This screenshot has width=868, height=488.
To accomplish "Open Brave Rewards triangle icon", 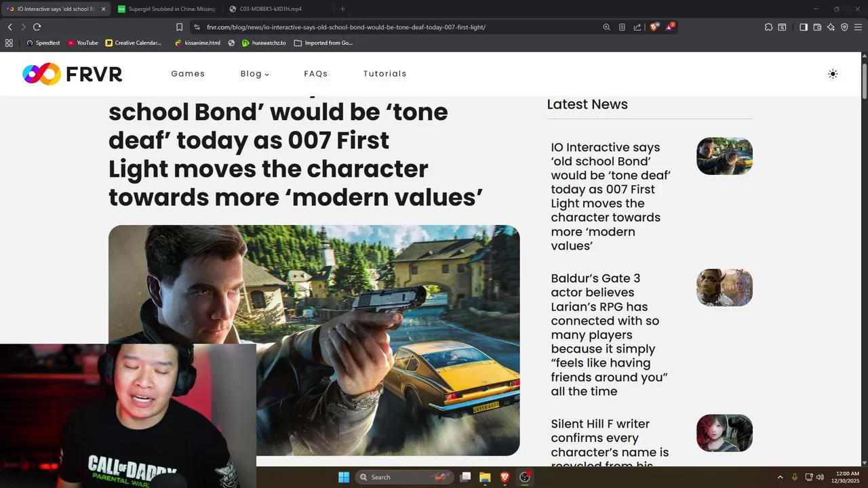I will click(x=670, y=27).
